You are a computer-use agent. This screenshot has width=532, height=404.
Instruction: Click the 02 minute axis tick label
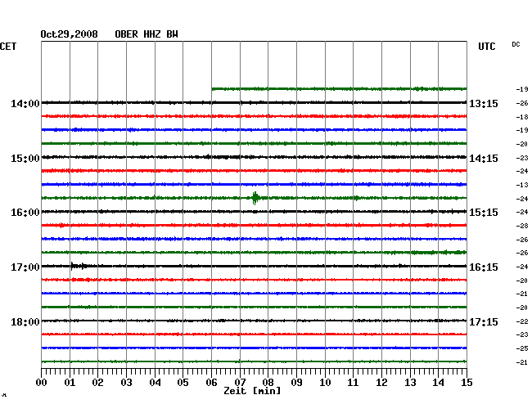(97, 382)
